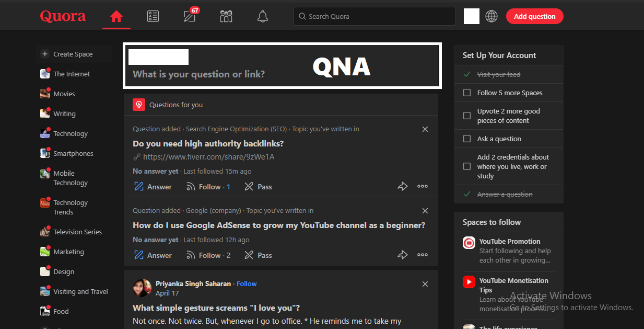The height and width of the screenshot is (329, 644).
Task: Open the Quora home feed icon
Action: click(x=116, y=16)
